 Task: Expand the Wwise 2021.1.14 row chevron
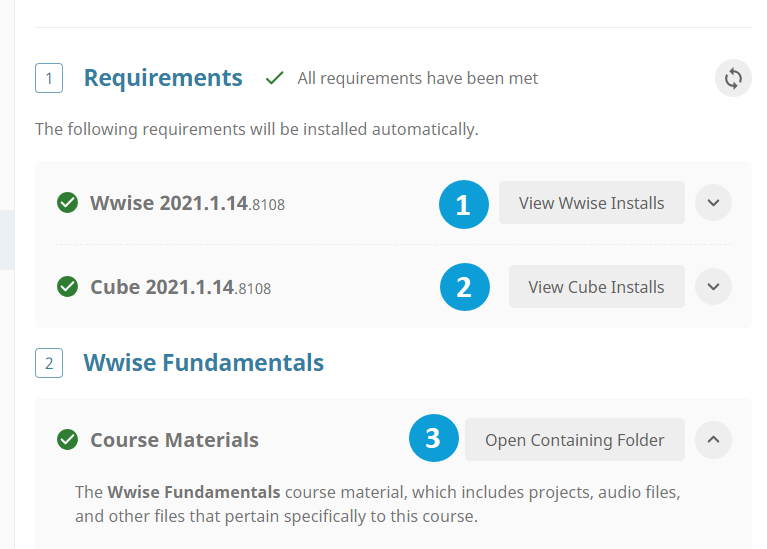pyautogui.click(x=713, y=203)
